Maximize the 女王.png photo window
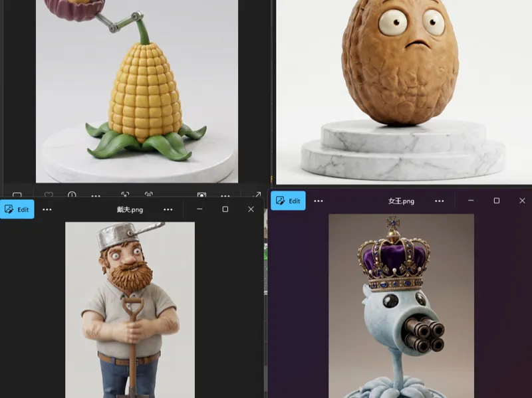Image resolution: width=532 pixels, height=398 pixels. 496,201
